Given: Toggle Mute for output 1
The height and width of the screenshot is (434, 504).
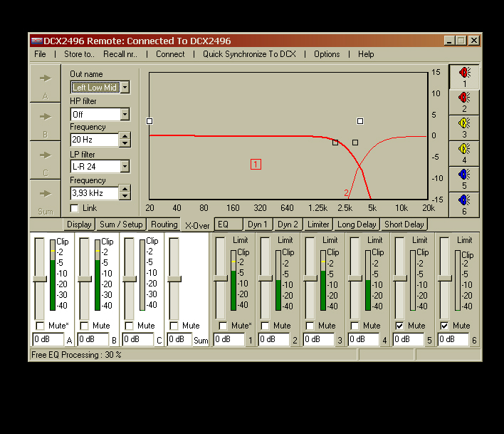Looking at the screenshot, I should point(223,326).
